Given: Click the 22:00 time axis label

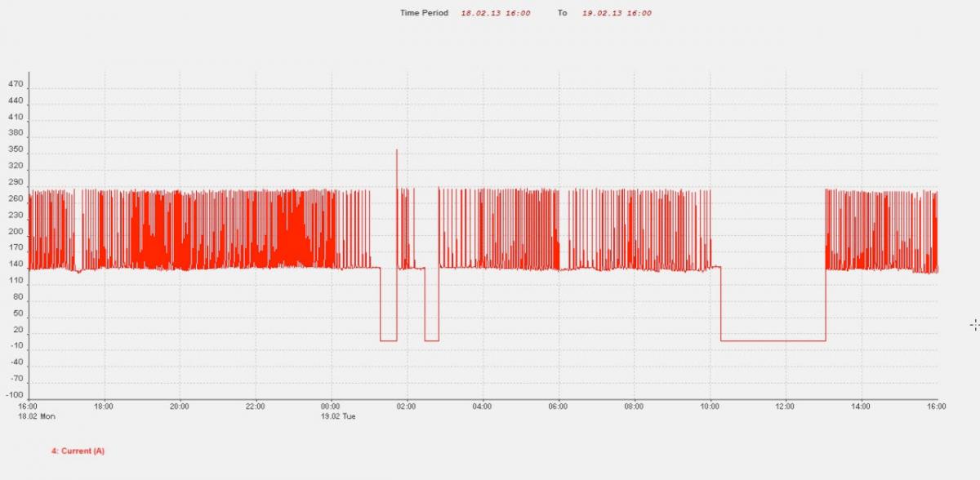Looking at the screenshot, I should coord(255,406).
